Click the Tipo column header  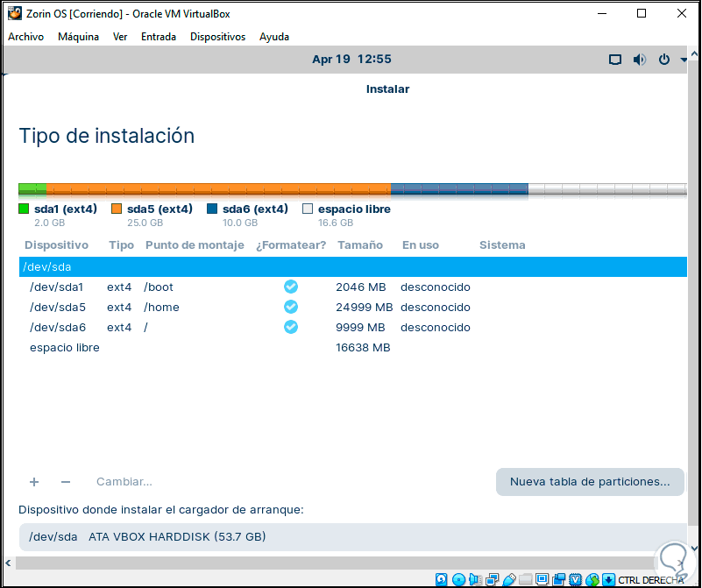tap(121, 244)
